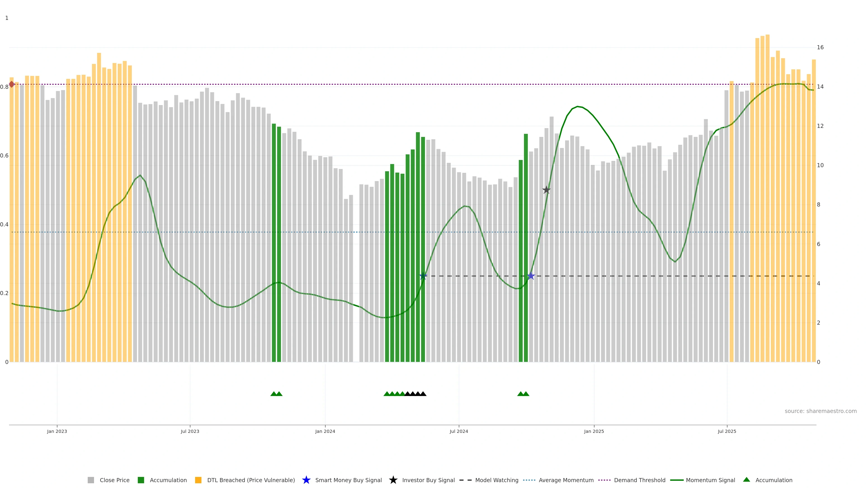Toggle the Model Watching dashed legend entry
868x488 pixels.
pos(496,480)
